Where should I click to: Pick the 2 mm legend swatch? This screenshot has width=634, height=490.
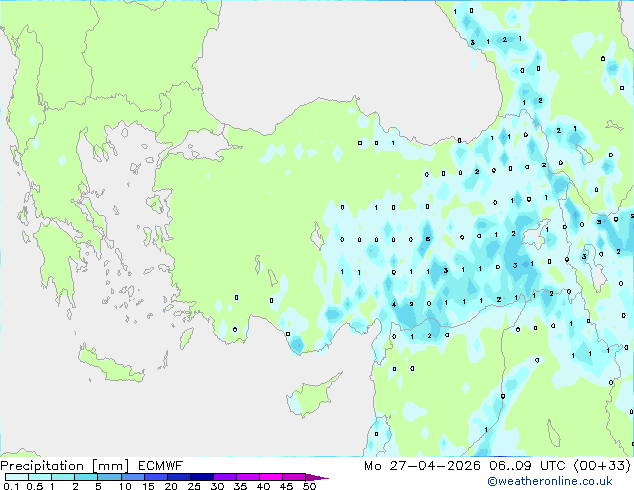point(86,477)
